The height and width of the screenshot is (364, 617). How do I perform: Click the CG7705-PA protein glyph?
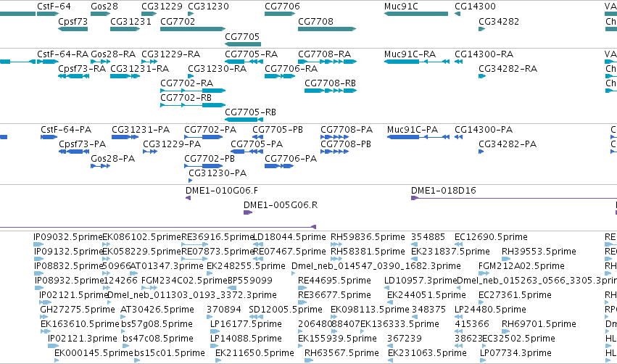coord(247,152)
